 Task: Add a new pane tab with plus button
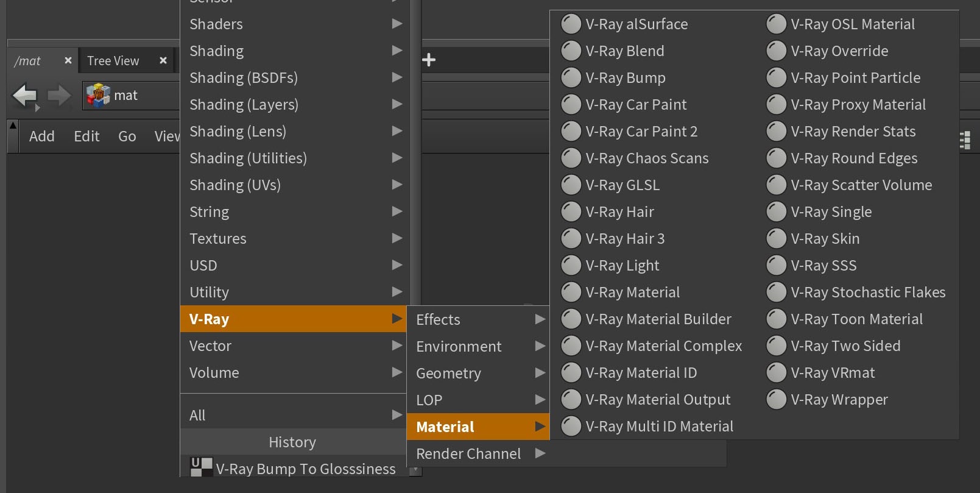click(429, 60)
